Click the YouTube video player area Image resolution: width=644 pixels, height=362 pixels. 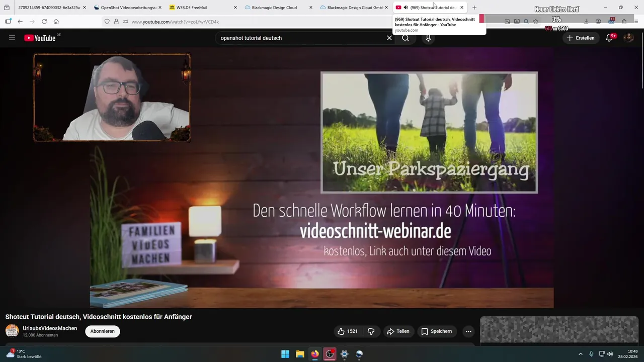click(x=322, y=177)
